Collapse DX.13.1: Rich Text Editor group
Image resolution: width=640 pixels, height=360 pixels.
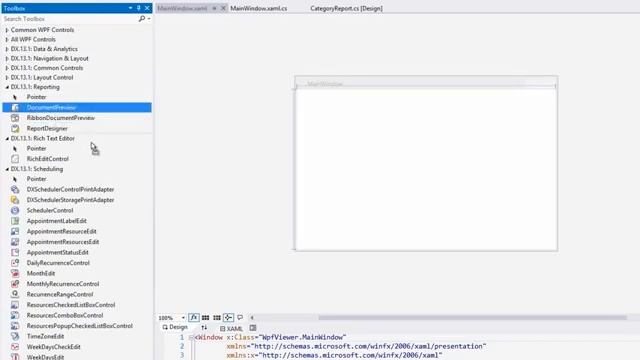click(x=7, y=139)
